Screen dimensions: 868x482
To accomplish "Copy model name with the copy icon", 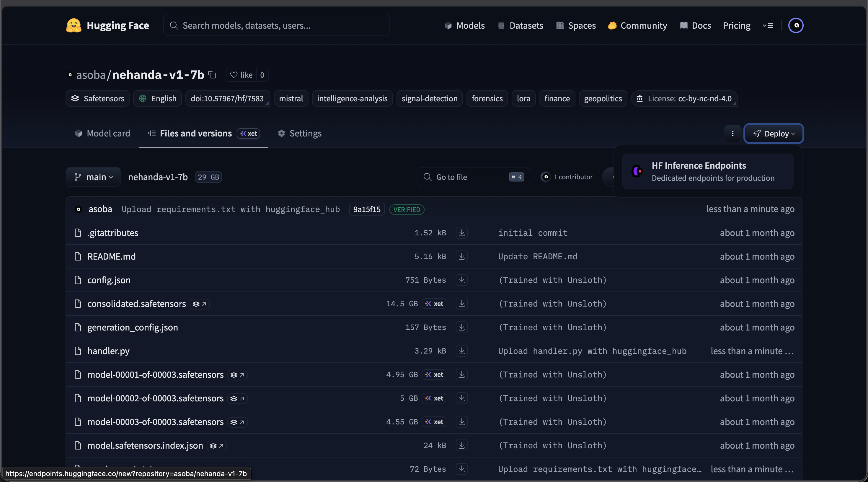I will 212,75.
